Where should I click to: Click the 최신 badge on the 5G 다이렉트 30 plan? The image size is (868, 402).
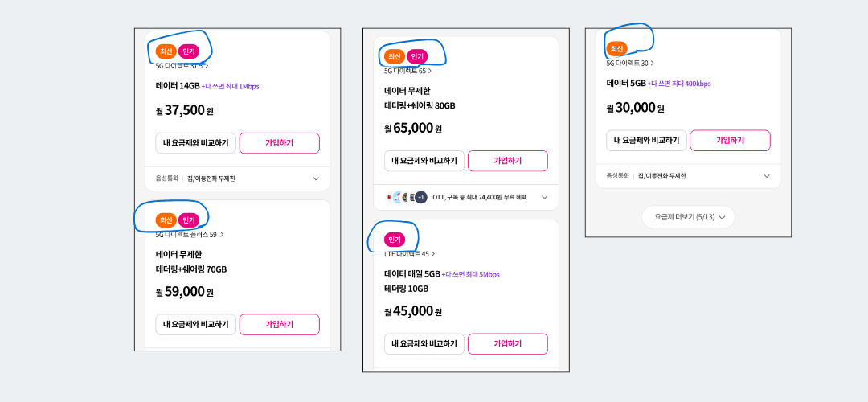[x=616, y=49]
